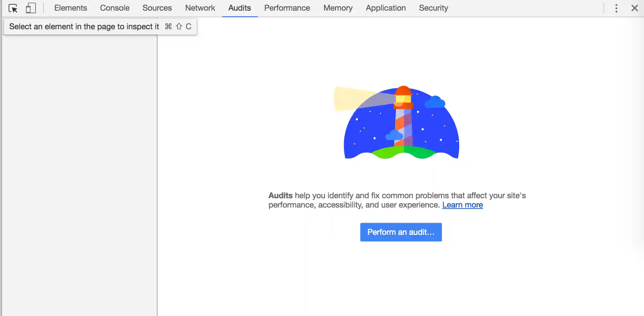Switch to the Elements tab
This screenshot has width=644, height=316.
click(x=70, y=8)
